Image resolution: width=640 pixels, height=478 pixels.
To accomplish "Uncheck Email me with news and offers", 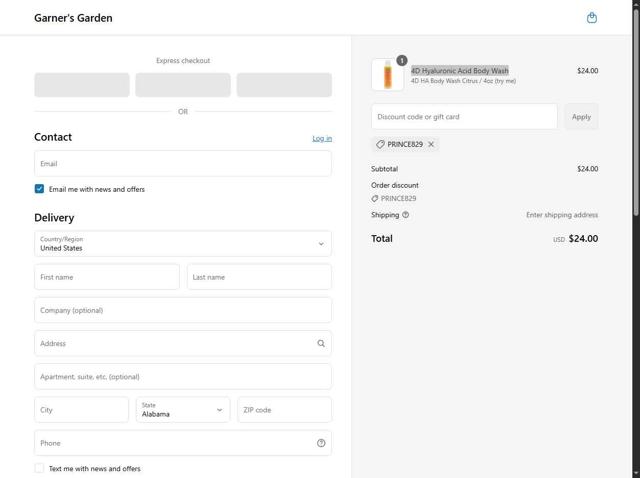I will [39, 189].
